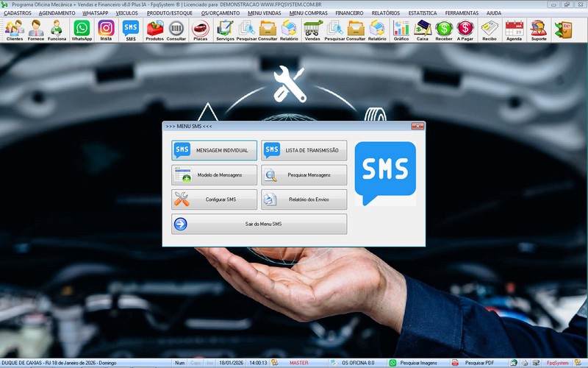Open Configurar SMS settings
This screenshot has width=588, height=368.
coord(215,199)
